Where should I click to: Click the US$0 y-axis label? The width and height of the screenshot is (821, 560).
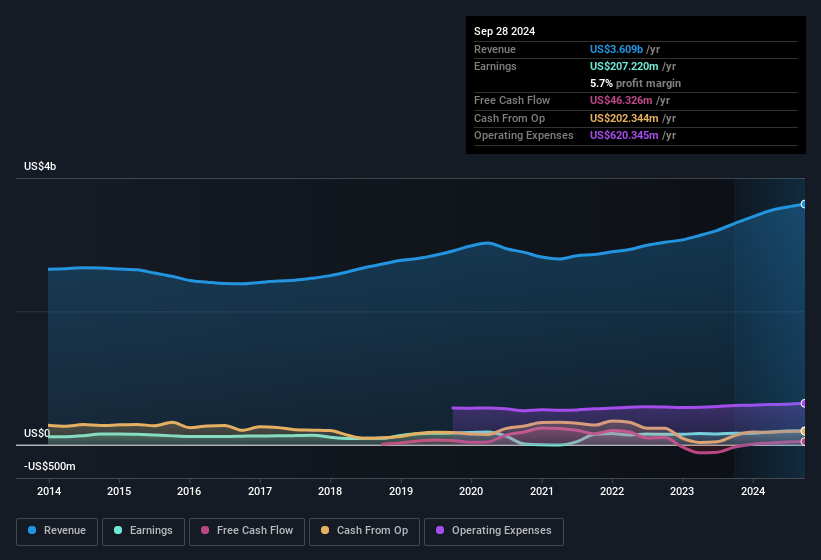pyautogui.click(x=37, y=433)
